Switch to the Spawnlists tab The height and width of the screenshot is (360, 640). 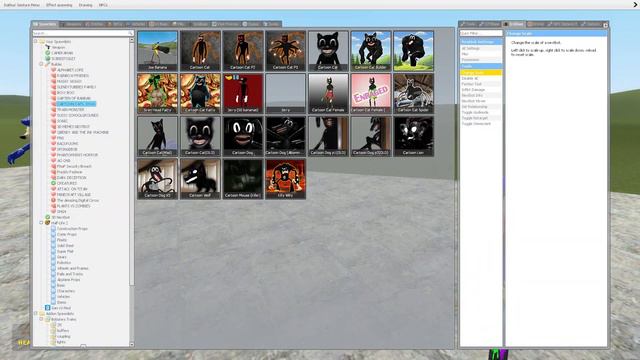tap(45, 24)
